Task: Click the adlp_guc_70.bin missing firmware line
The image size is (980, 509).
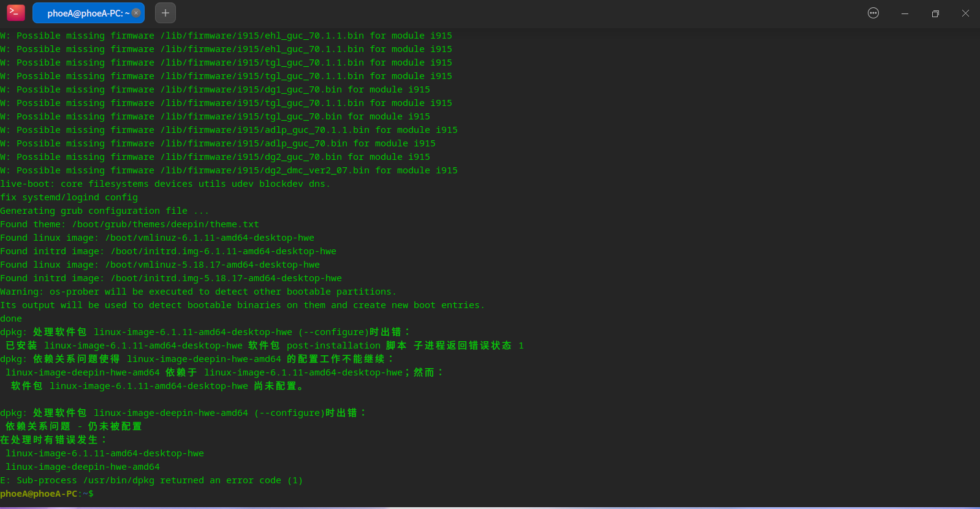Action: click(218, 143)
